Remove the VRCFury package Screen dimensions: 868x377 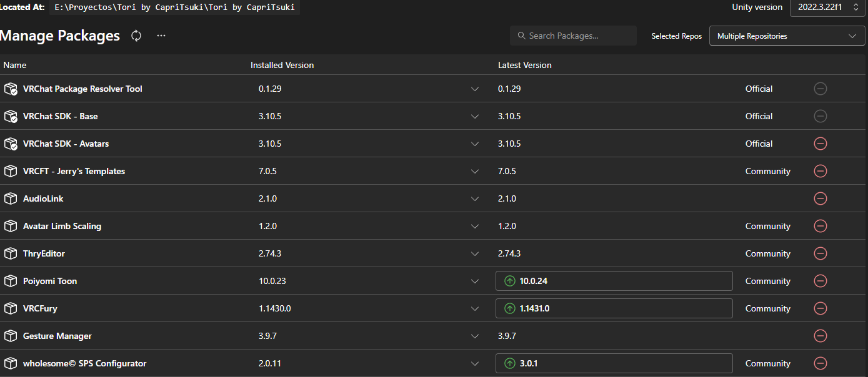(x=821, y=308)
